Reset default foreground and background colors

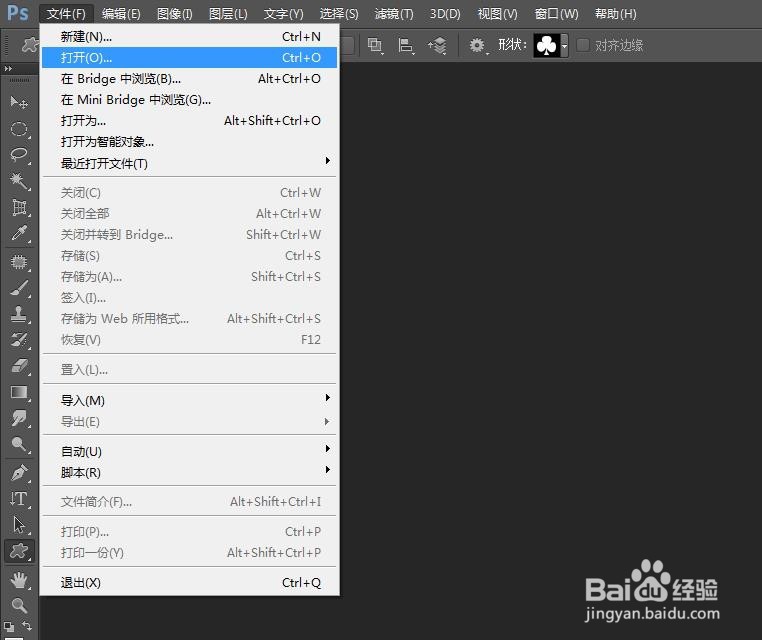8,626
